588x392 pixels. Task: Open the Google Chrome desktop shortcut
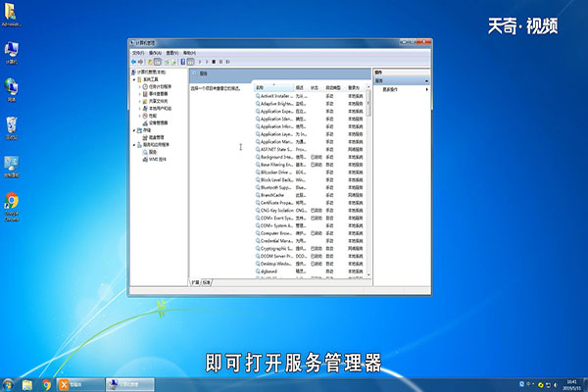click(x=12, y=207)
